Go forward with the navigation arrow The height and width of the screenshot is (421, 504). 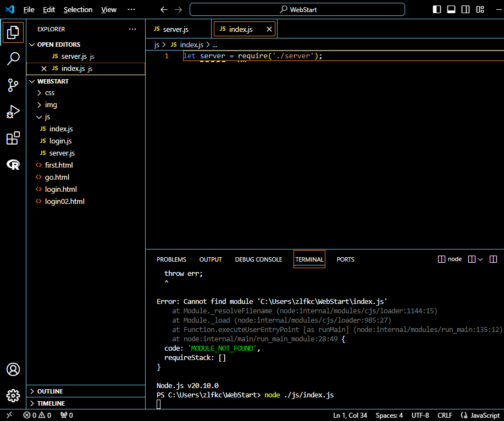pos(179,10)
